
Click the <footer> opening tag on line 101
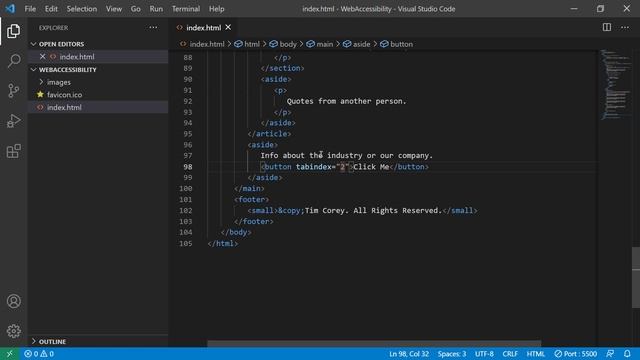coord(251,200)
